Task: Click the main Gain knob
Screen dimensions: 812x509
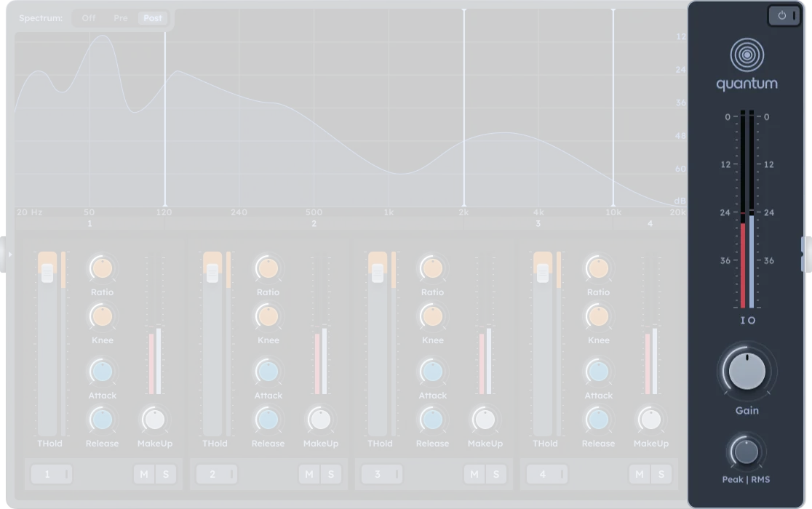Action: click(x=747, y=371)
